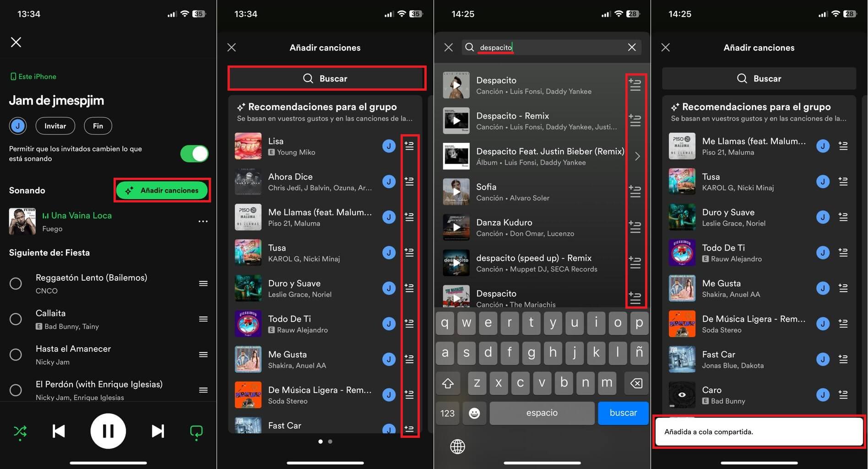Open the Este iPhone device link
The height and width of the screenshot is (469, 868).
(33, 76)
